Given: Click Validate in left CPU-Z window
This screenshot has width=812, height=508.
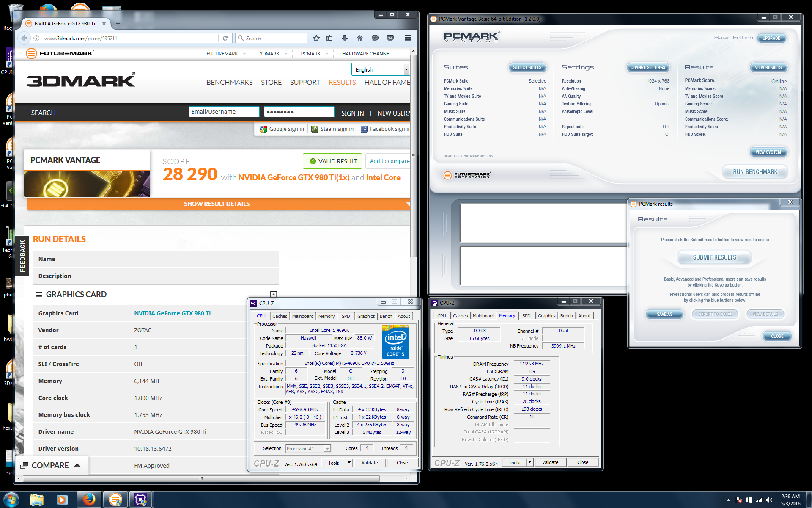Looking at the screenshot, I should 370,463.
